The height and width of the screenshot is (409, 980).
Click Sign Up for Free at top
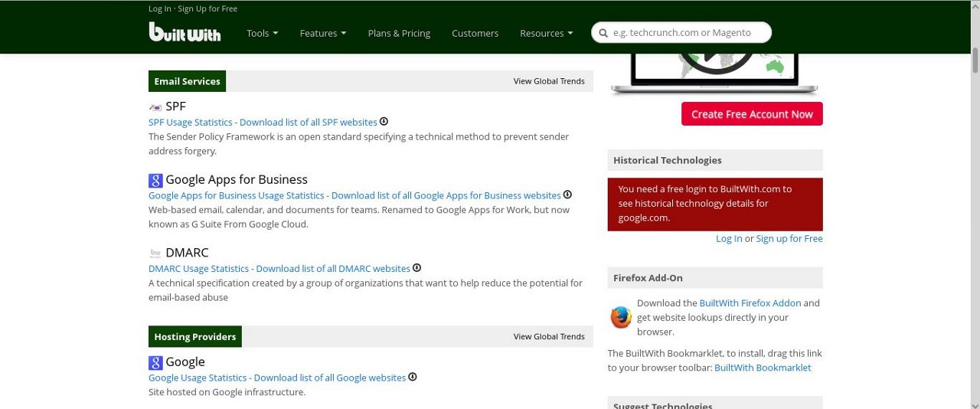(x=207, y=8)
